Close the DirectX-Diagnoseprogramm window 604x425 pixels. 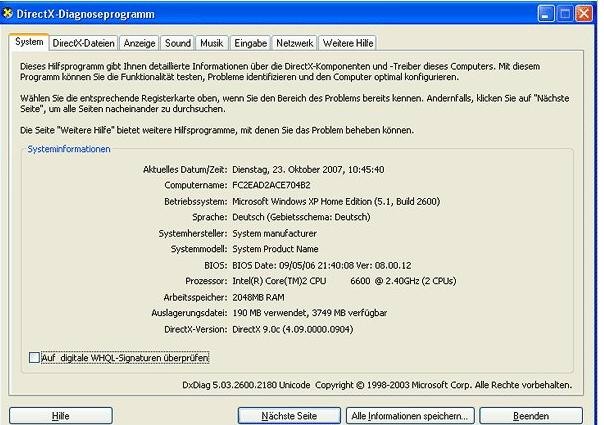pyautogui.click(x=587, y=13)
